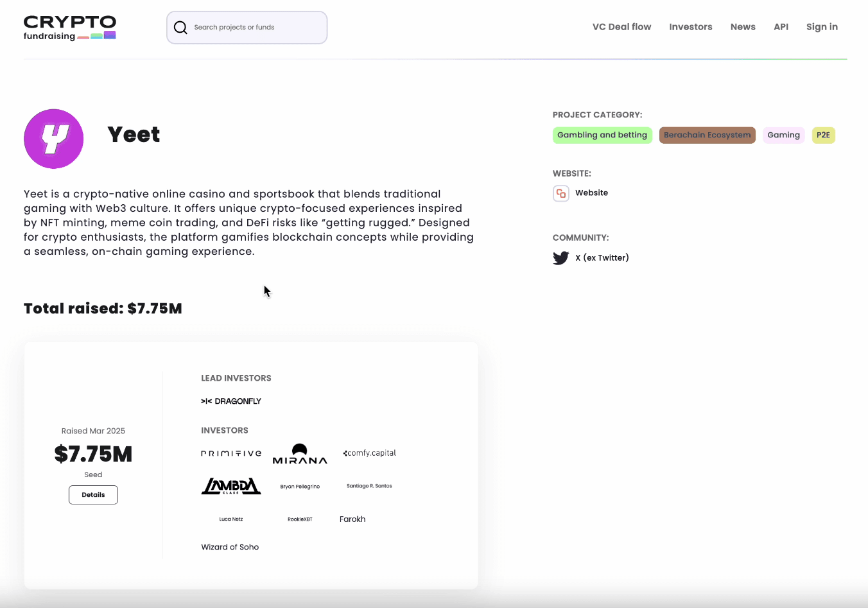This screenshot has height=608, width=868.
Task: Click the Seed round label
Action: pos(93,474)
